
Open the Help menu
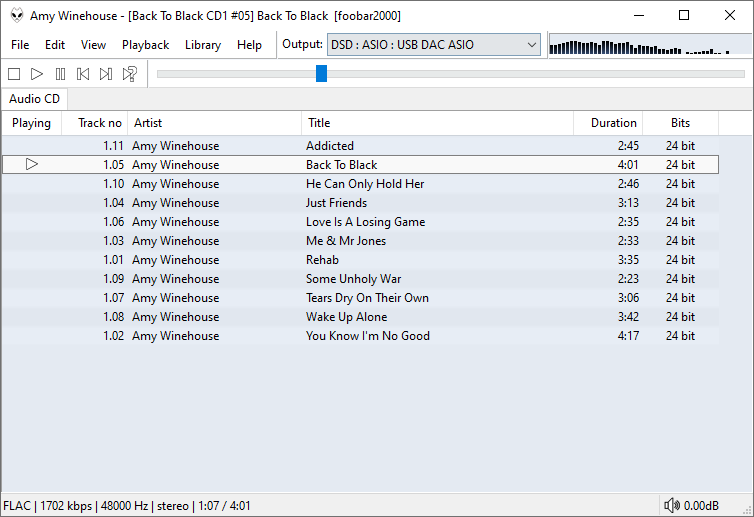coord(249,45)
